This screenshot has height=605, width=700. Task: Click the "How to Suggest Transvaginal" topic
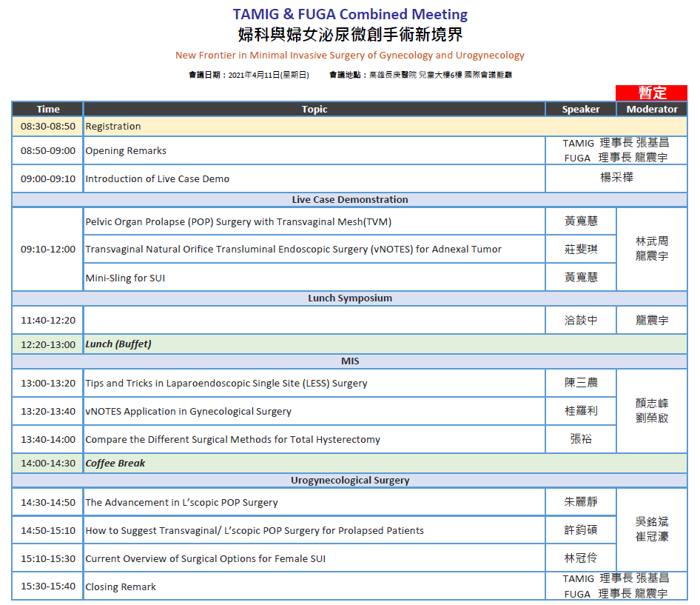point(255,531)
